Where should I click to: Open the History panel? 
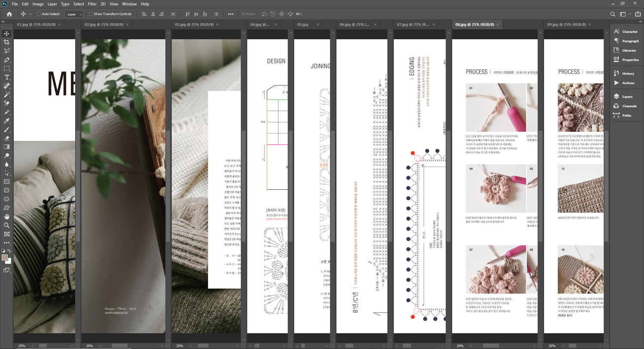628,73
